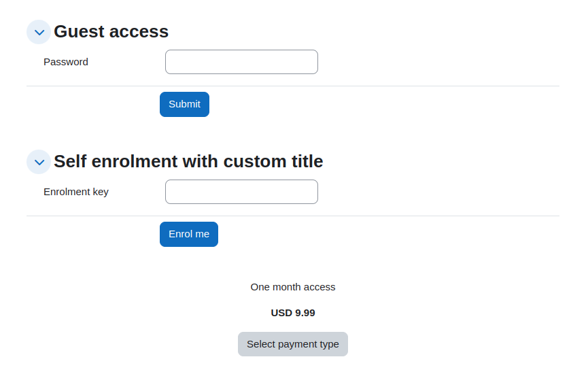The width and height of the screenshot is (588, 372).
Task: Click inside the text box next to Enrolment key
Action: click(241, 192)
